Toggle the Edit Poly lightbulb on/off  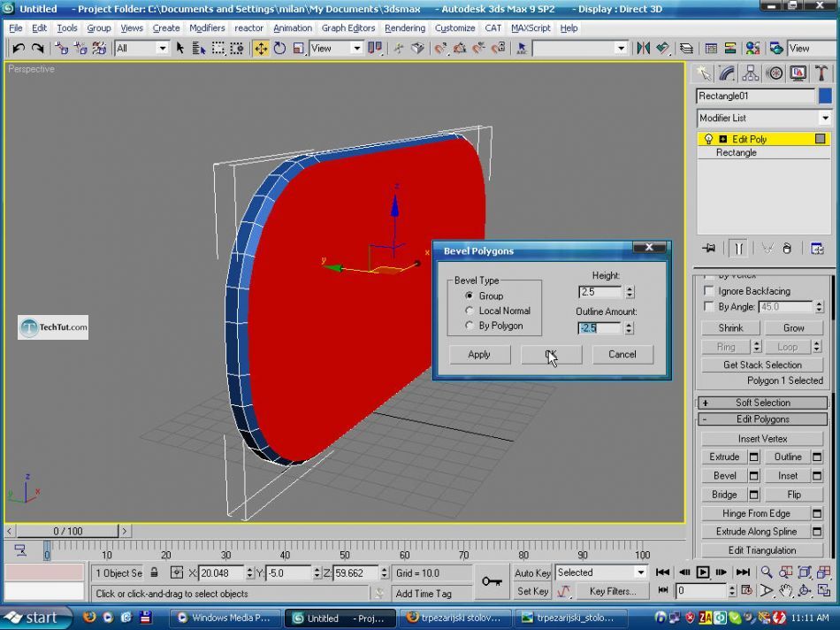coord(709,139)
